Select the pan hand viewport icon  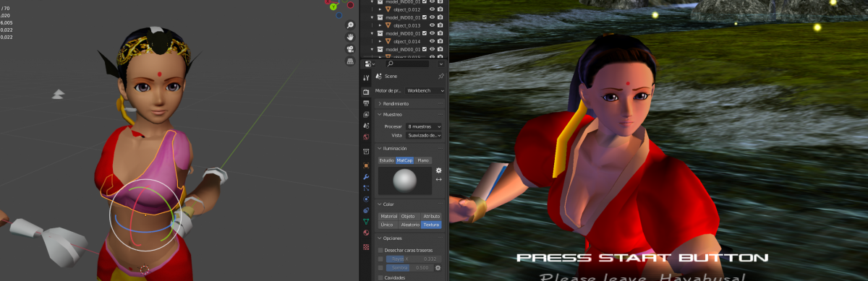pos(350,37)
